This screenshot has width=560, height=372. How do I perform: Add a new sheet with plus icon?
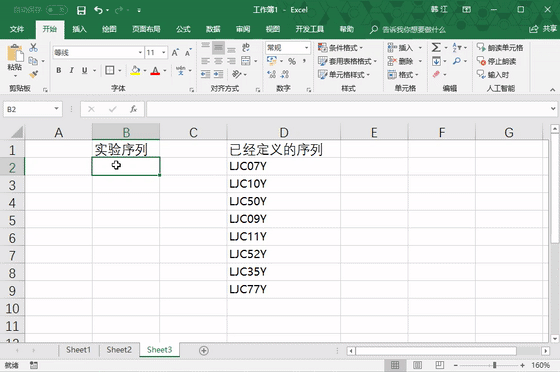click(x=204, y=351)
